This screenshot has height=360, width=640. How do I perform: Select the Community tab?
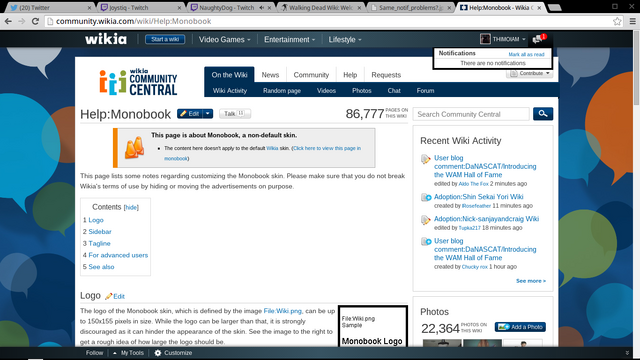click(311, 75)
